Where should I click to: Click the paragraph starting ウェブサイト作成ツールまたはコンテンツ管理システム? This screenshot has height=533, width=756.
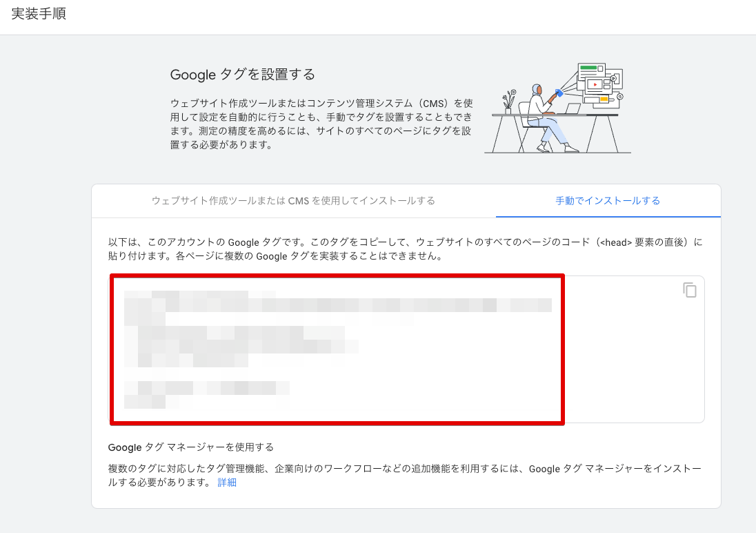tap(321, 124)
